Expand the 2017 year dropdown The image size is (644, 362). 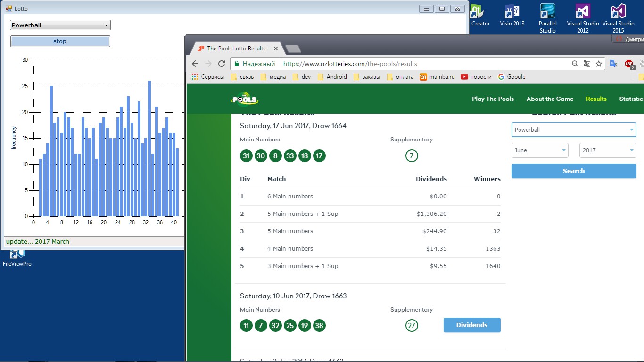coord(608,150)
